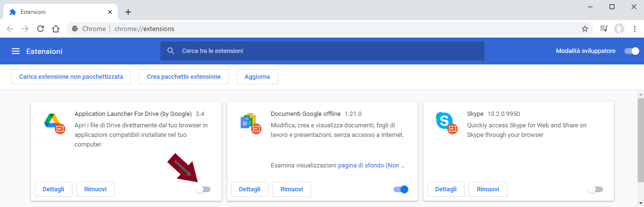Click Carica estensione non pacchettizzata button

pos(71,76)
